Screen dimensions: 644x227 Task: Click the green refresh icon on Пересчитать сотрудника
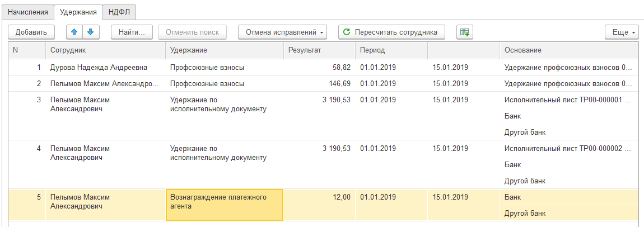point(347,32)
